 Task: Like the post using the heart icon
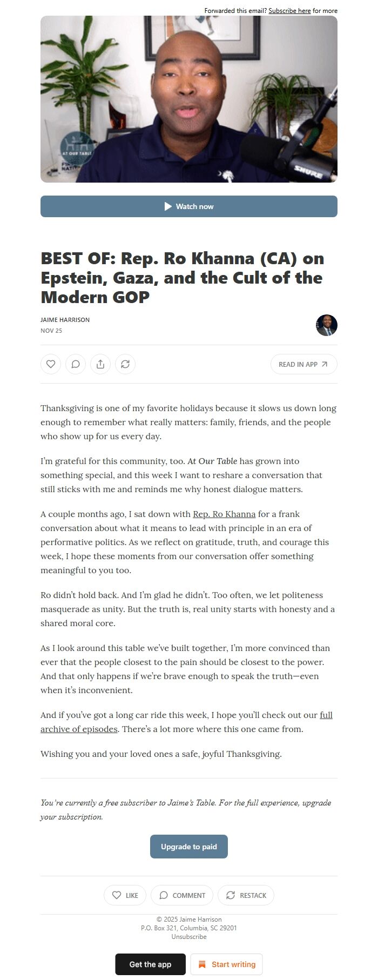(x=50, y=364)
